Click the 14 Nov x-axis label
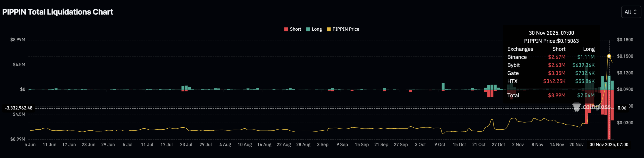The width and height of the screenshot is (644, 158). click(557, 145)
